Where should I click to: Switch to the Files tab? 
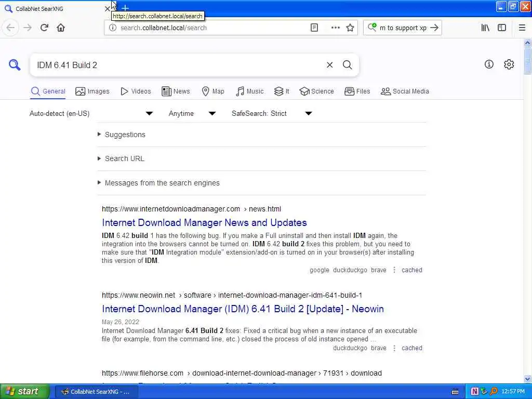pos(357,91)
